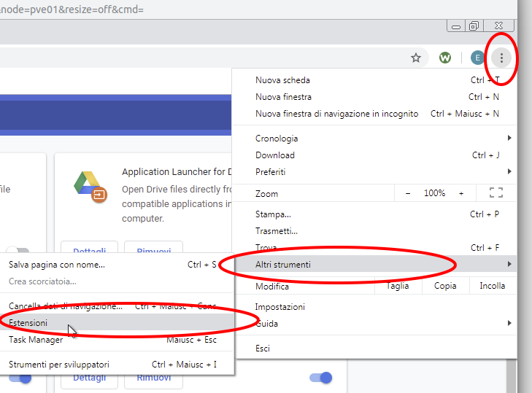Open the E profile avatar

pyautogui.click(x=477, y=58)
